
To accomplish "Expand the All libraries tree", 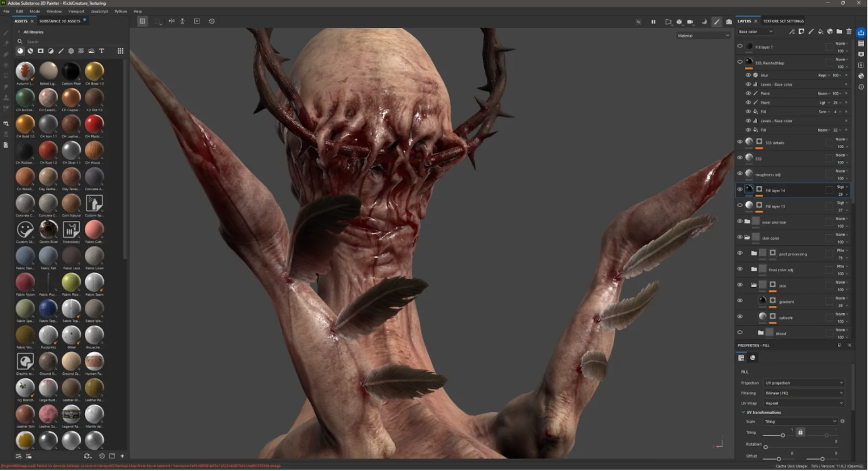I will 19,32.
